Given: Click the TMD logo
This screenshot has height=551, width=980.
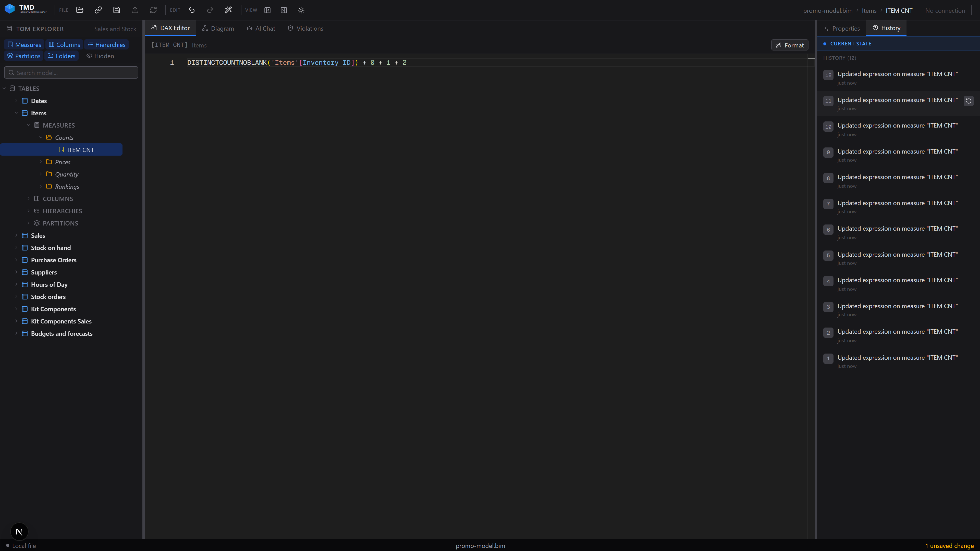Looking at the screenshot, I should [x=26, y=9].
